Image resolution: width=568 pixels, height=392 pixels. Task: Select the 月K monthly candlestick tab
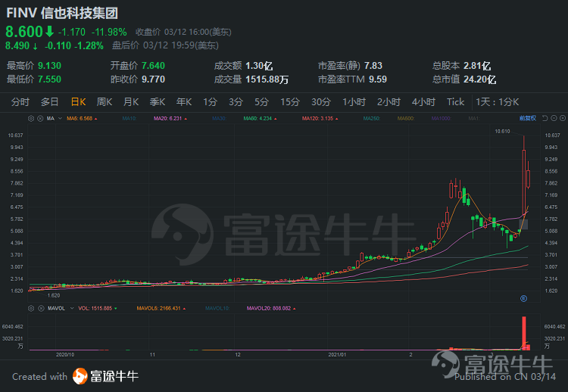click(131, 102)
